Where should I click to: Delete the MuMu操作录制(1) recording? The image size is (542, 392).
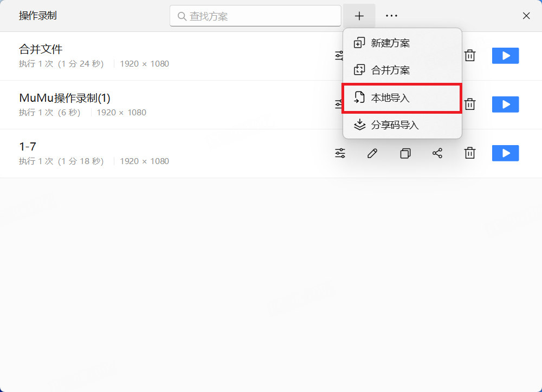[x=470, y=104]
